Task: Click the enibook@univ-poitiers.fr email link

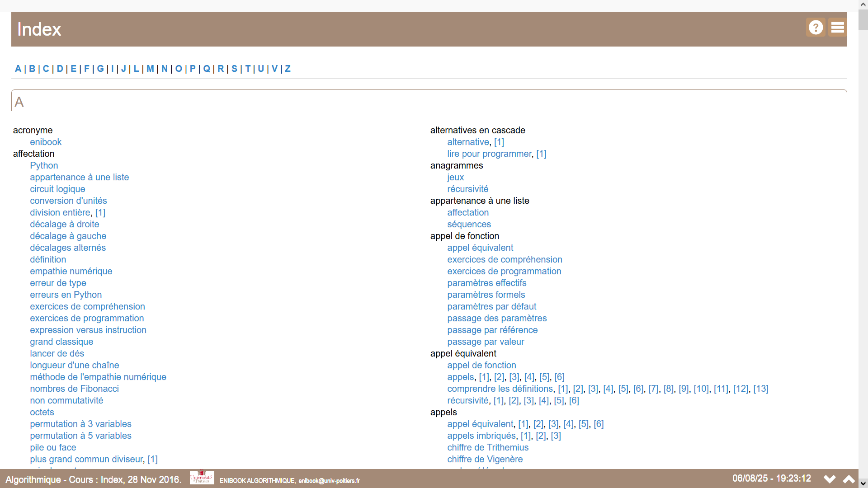Action: pyautogui.click(x=329, y=481)
